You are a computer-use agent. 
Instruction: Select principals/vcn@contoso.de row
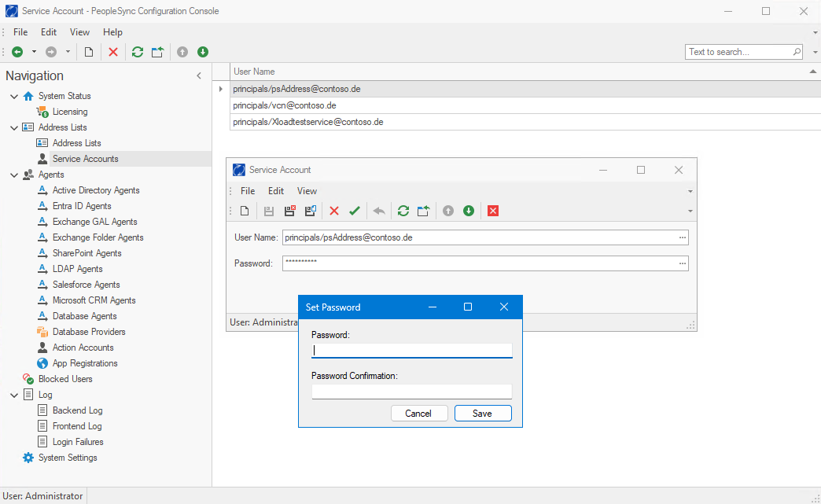pos(525,105)
